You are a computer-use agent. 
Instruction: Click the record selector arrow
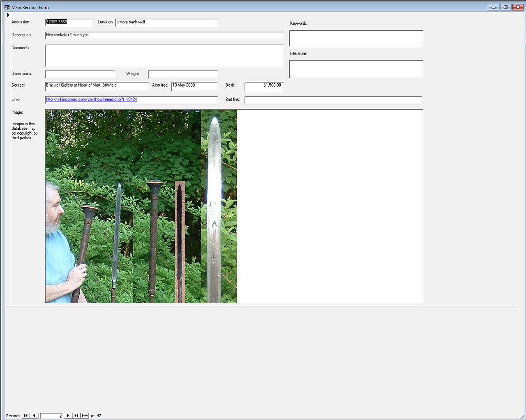[x=8, y=15]
